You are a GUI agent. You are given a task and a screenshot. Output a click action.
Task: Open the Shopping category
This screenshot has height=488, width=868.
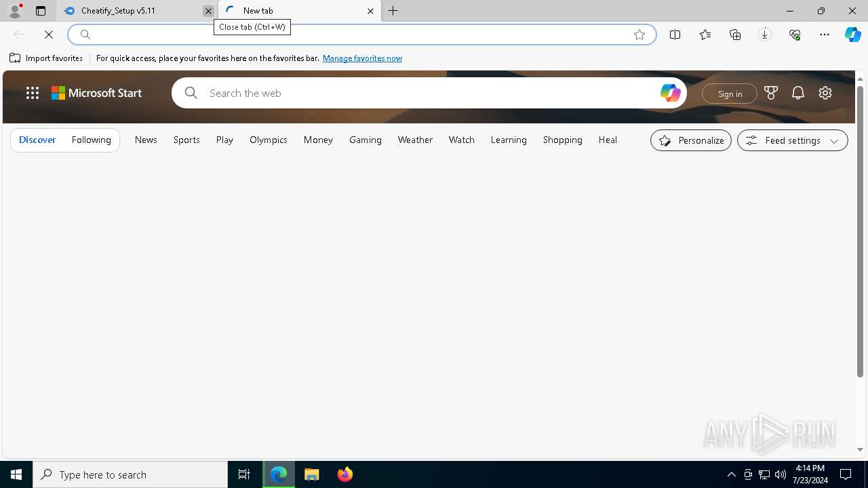[x=563, y=140]
